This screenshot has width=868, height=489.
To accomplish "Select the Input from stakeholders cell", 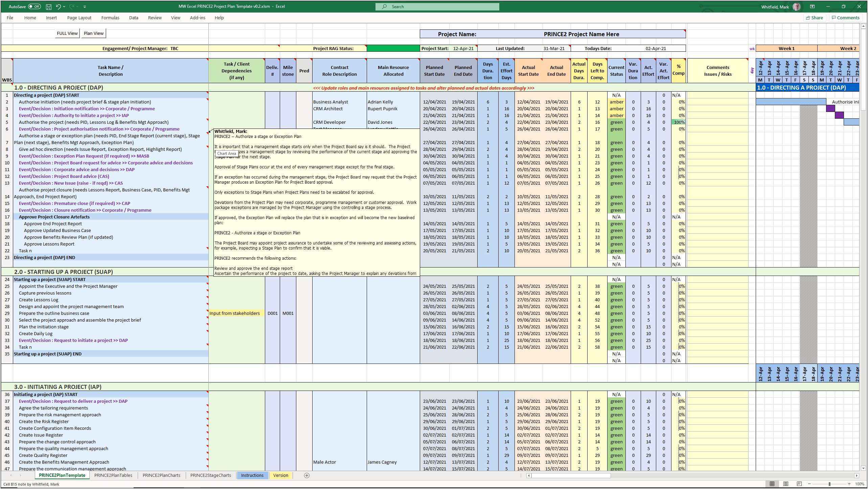I will click(236, 313).
